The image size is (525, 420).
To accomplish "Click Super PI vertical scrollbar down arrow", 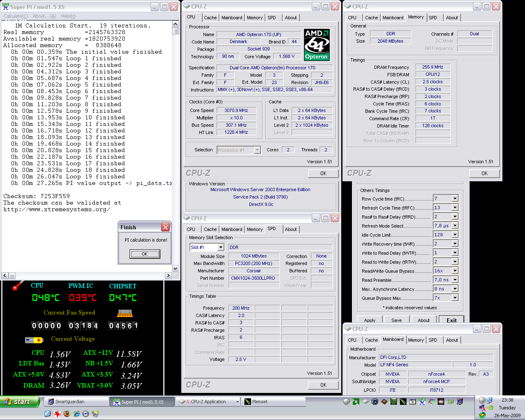I will tap(176, 269).
